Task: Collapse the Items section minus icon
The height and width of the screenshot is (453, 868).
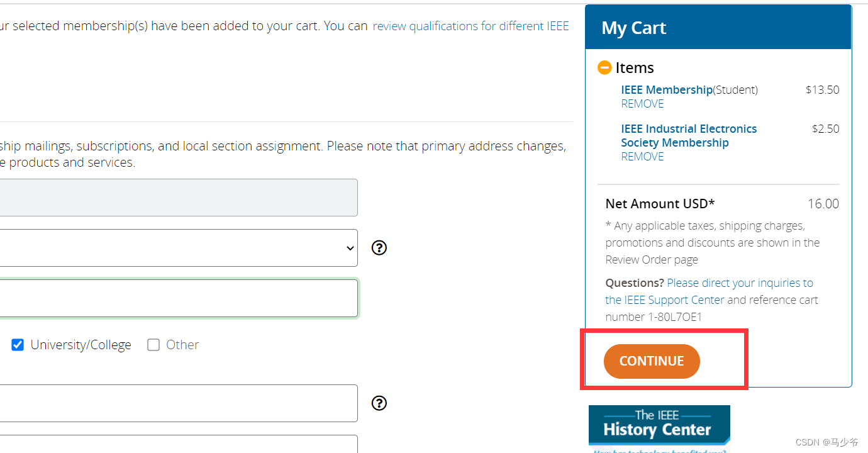Action: coord(604,67)
